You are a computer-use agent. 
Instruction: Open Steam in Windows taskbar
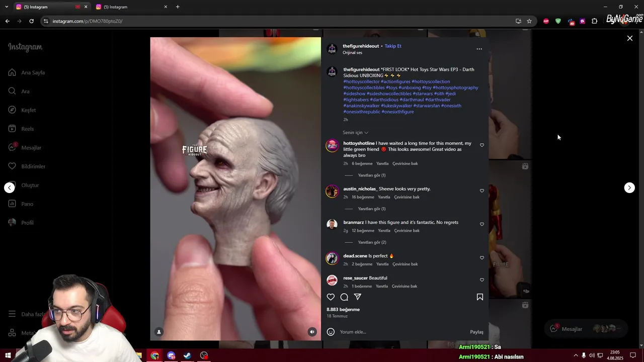[x=187, y=355]
